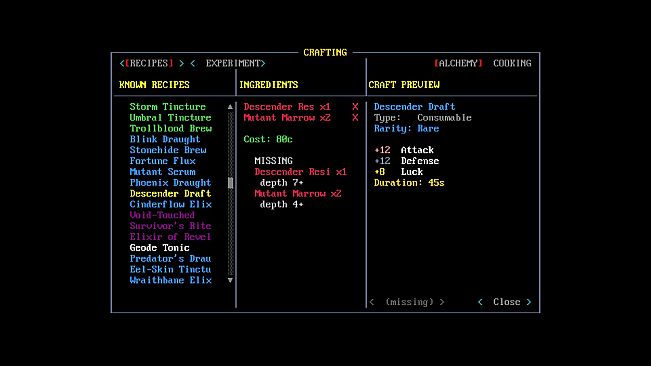
Task: Click the Close button
Action: 507,302
